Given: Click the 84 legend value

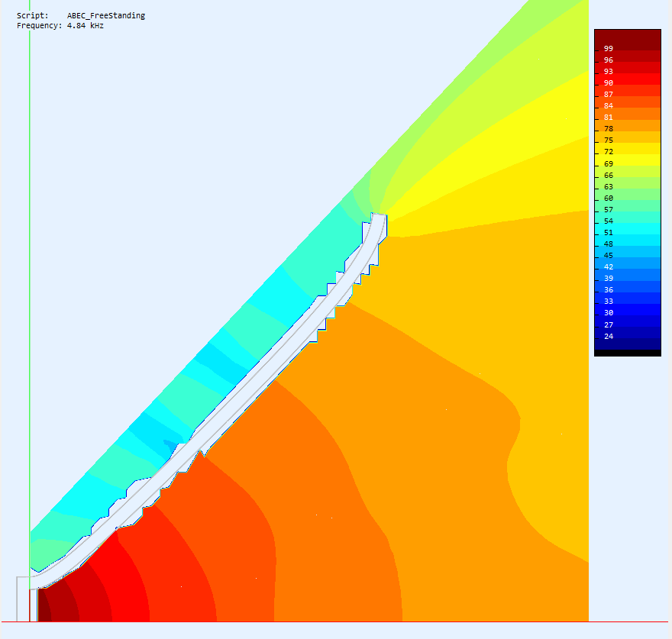Looking at the screenshot, I should (608, 106).
